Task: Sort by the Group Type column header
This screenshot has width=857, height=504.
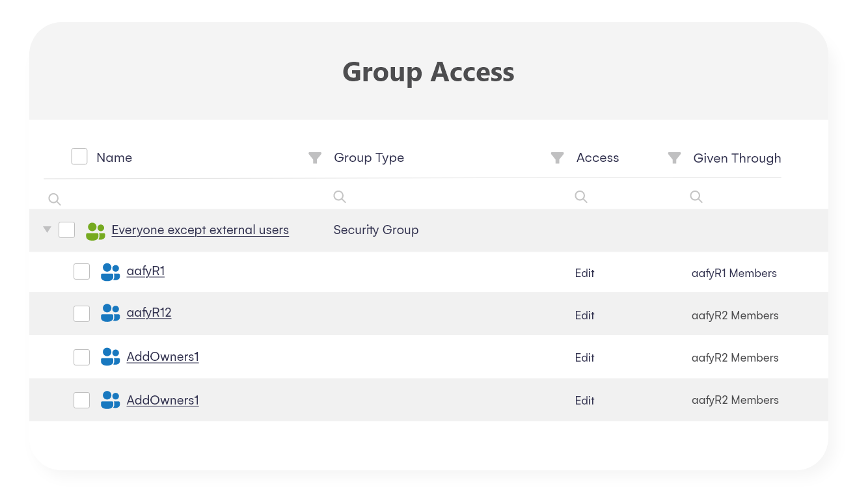Action: coord(369,157)
